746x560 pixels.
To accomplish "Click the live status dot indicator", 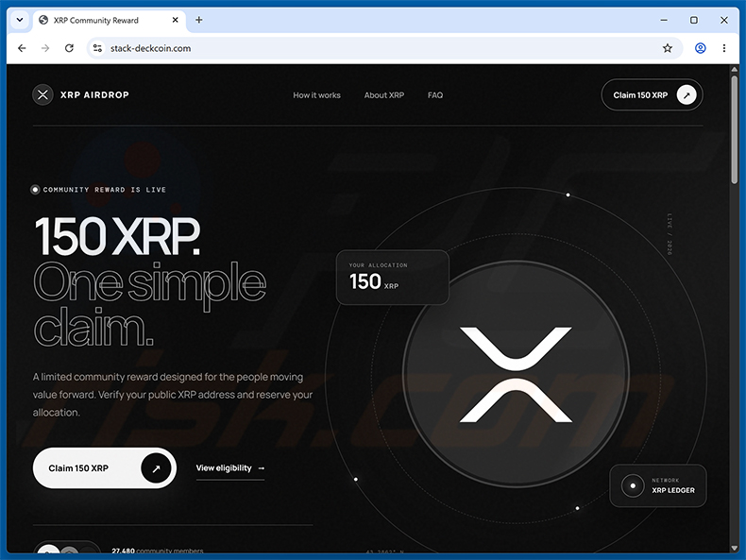I will [35, 190].
